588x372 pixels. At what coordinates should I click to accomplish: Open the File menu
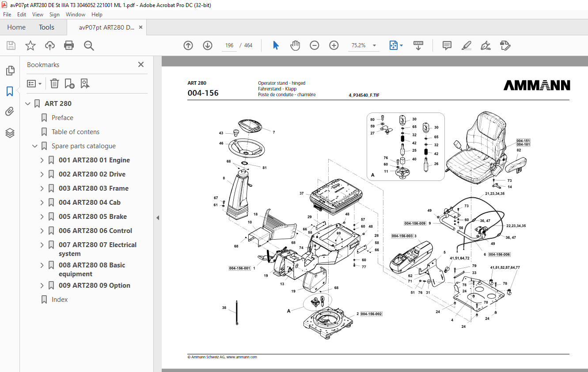pyautogui.click(x=7, y=15)
